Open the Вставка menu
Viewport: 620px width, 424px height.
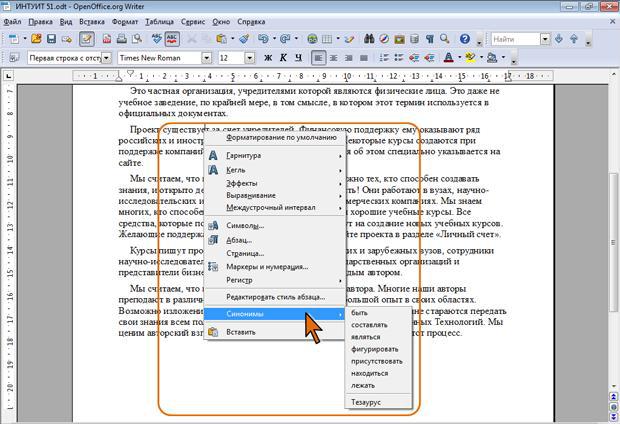click(x=92, y=22)
